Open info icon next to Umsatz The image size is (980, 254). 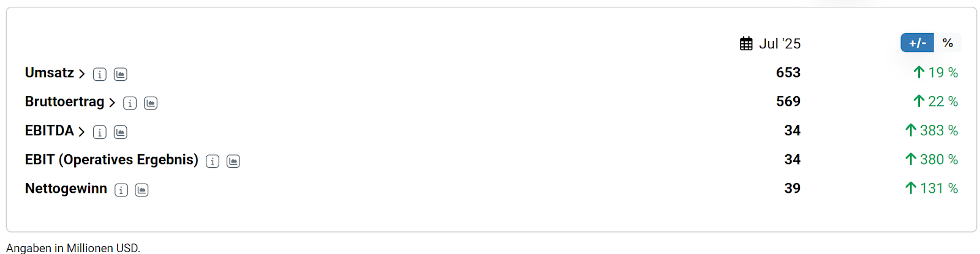100,75
